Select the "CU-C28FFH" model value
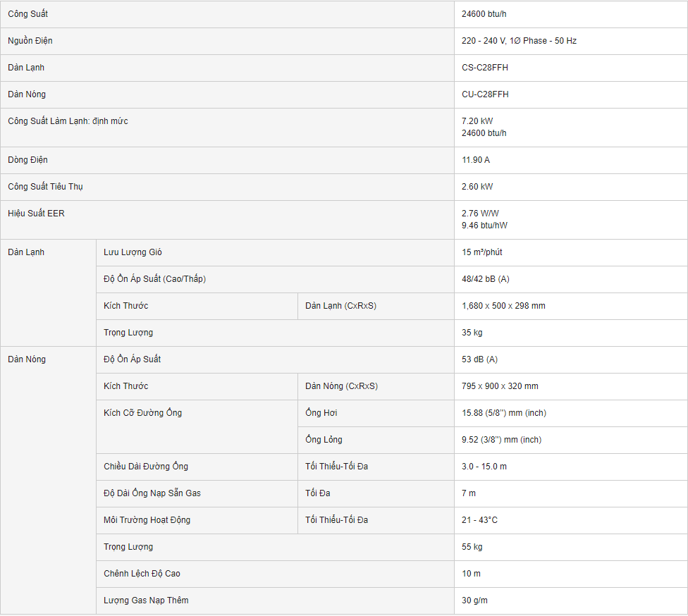The height and width of the screenshot is (616, 688). point(485,94)
